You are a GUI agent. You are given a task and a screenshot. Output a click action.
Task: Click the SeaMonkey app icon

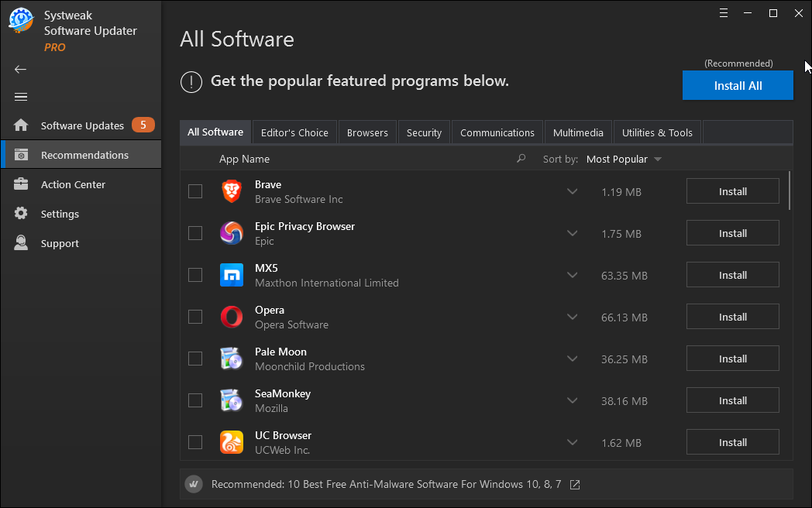click(232, 400)
